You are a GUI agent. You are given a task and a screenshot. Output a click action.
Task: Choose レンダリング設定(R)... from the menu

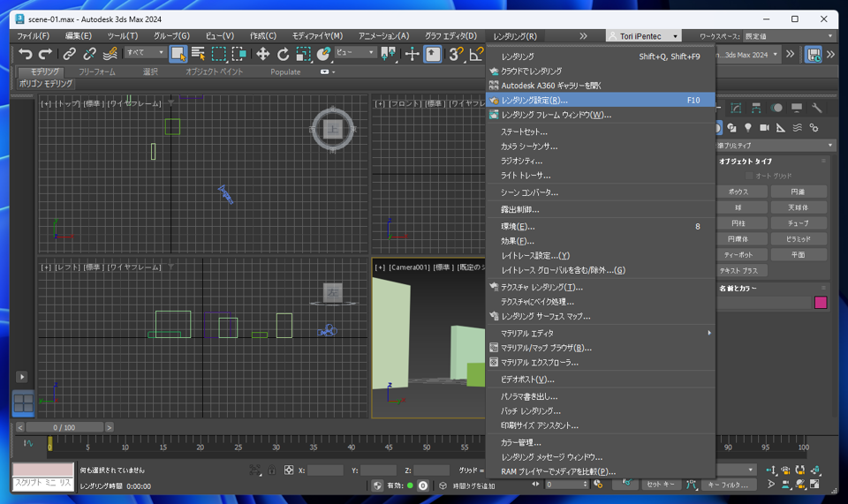click(534, 101)
